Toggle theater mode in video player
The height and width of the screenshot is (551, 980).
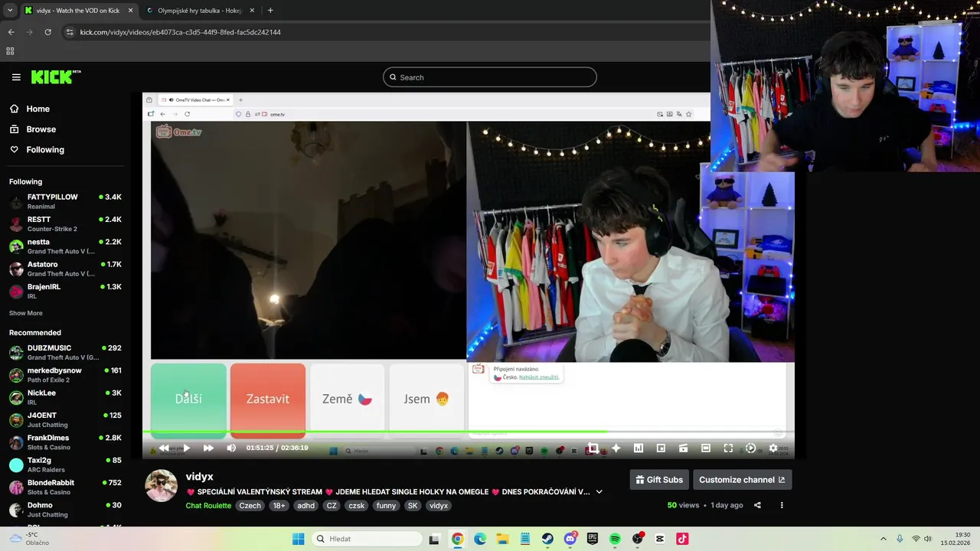click(706, 448)
